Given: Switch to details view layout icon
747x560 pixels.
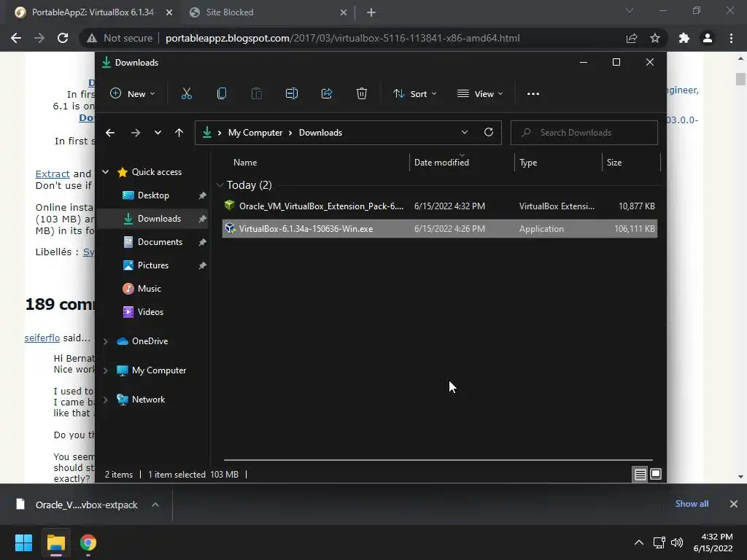Looking at the screenshot, I should click(640, 474).
